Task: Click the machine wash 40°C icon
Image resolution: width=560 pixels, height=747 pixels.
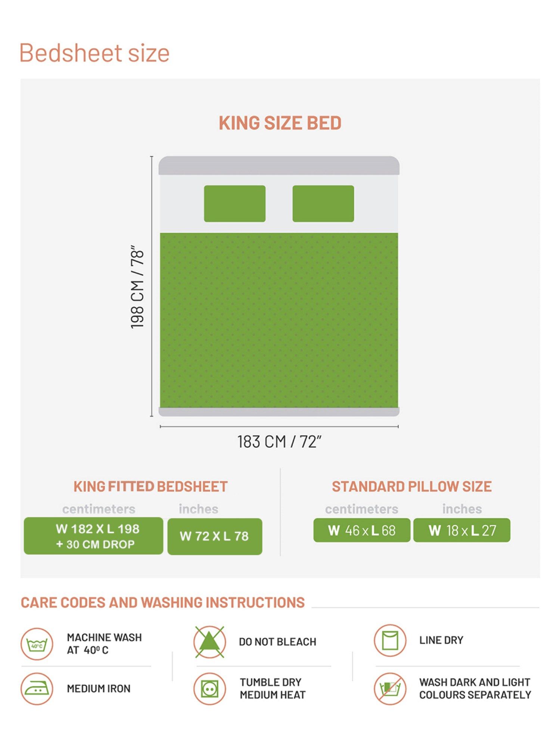Action: click(x=37, y=644)
